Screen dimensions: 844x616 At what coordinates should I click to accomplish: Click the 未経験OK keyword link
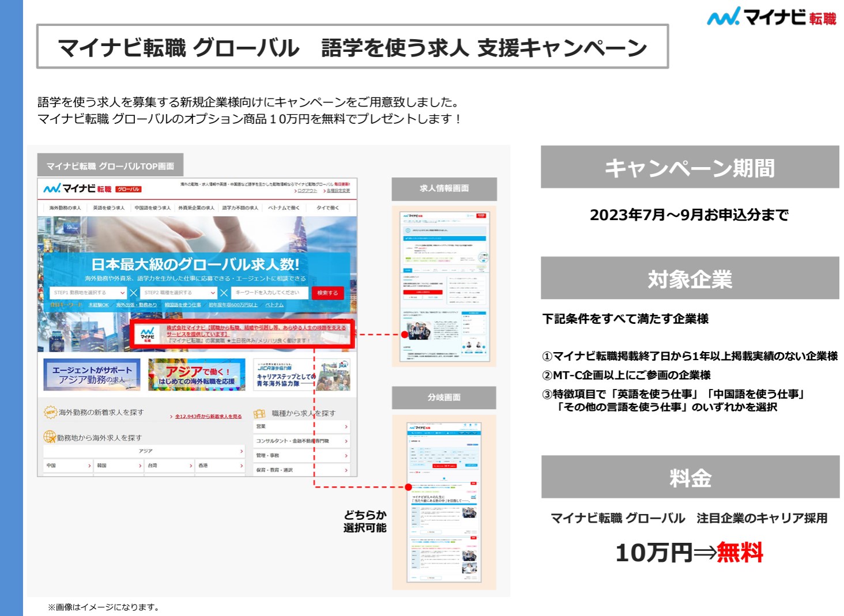click(x=98, y=305)
